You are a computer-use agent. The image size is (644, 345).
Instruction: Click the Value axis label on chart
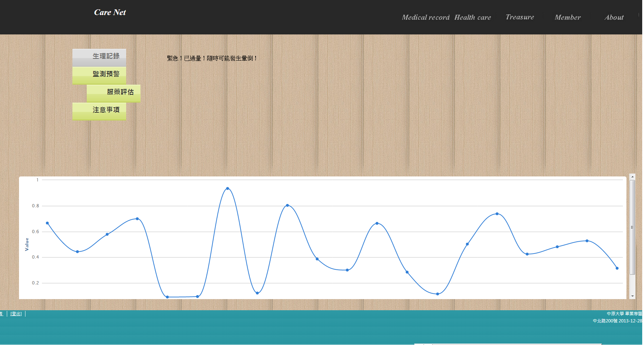pyautogui.click(x=27, y=244)
